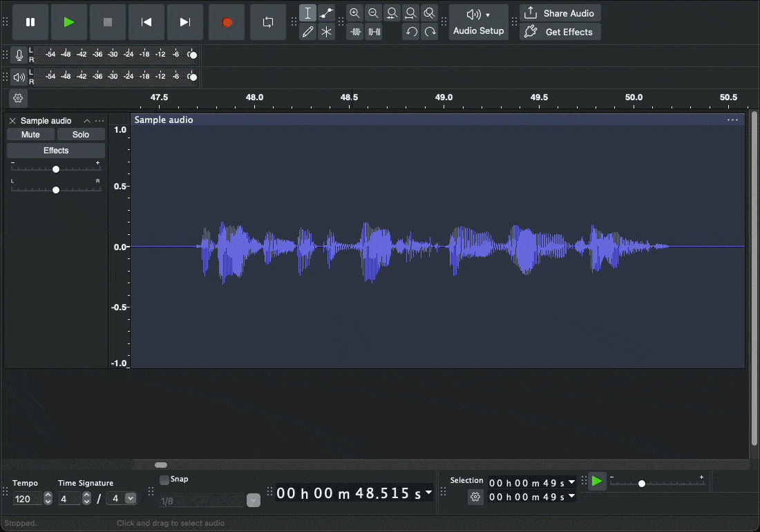Solo the Sample audio track
Viewport: 760px width, 532px height.
coord(81,135)
